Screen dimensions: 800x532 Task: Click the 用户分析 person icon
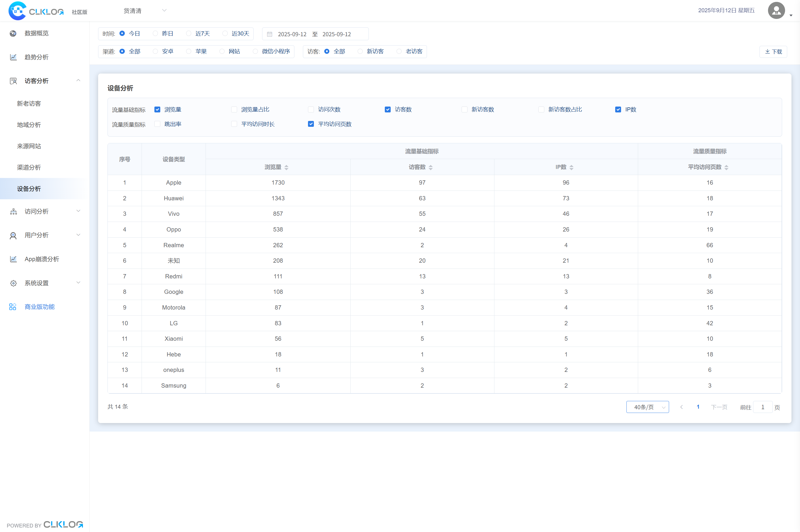[x=13, y=235]
